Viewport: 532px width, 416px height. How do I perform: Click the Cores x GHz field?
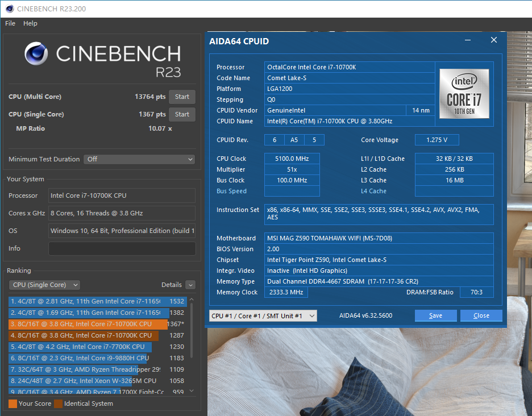tap(122, 213)
